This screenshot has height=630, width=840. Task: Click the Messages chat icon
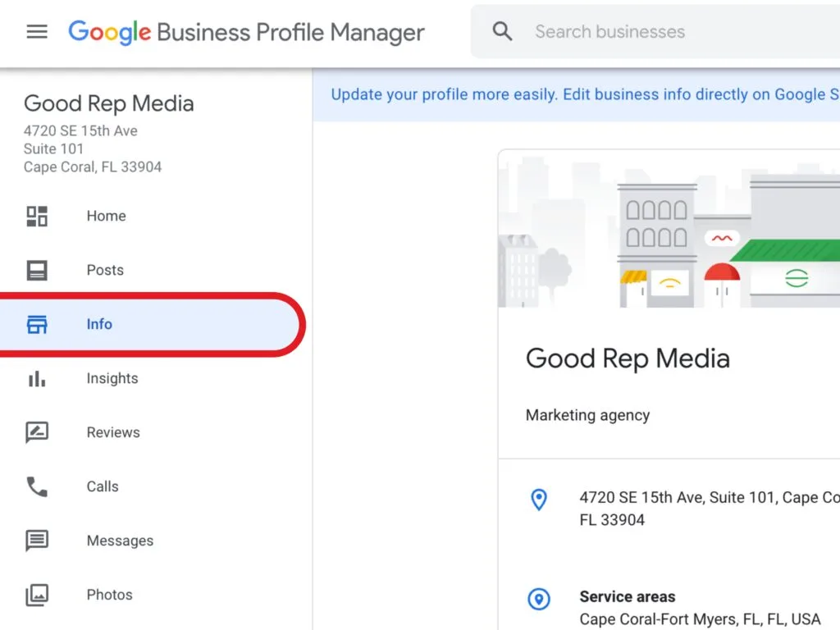point(37,541)
